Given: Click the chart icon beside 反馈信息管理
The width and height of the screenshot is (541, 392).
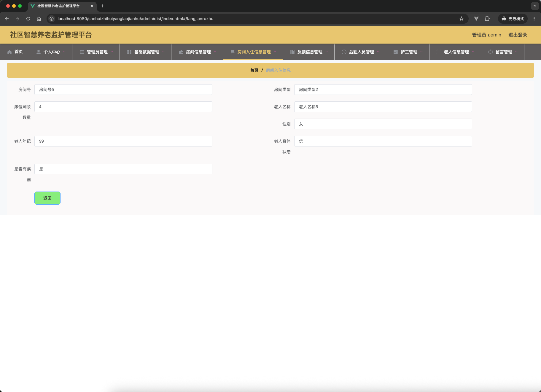Looking at the screenshot, I should (x=292, y=52).
